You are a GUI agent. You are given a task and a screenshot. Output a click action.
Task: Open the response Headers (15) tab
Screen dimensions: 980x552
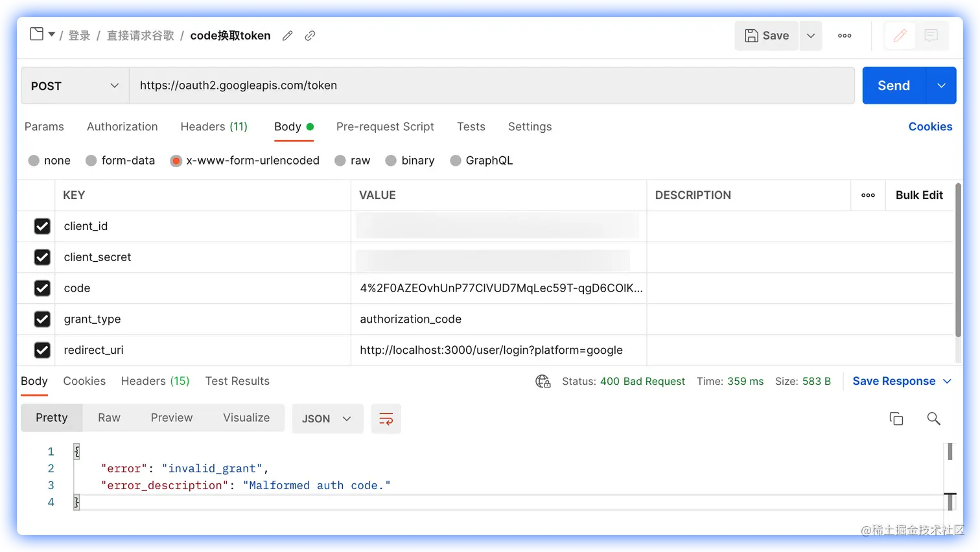coord(156,381)
